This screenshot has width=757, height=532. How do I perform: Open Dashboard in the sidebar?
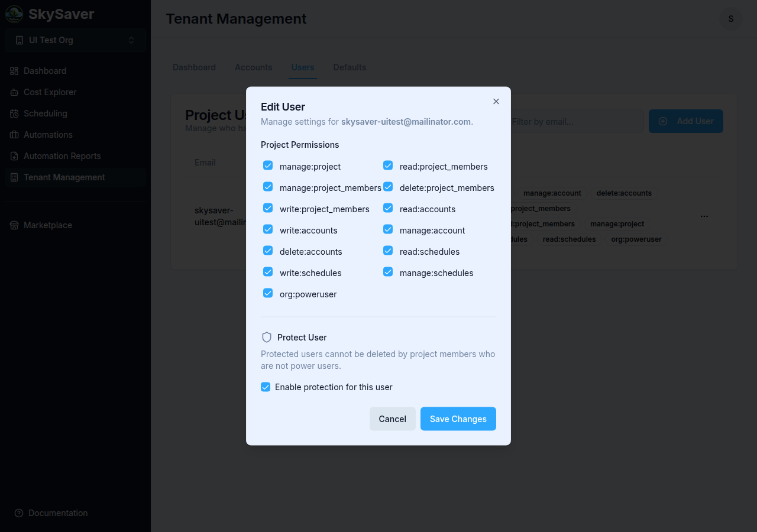[75, 71]
